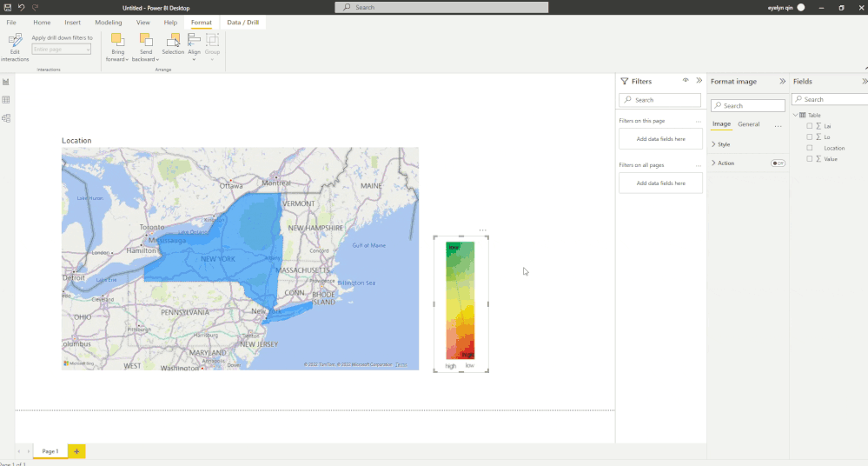868x466 pixels.
Task: Click the Send backward icon
Action: coord(146,39)
